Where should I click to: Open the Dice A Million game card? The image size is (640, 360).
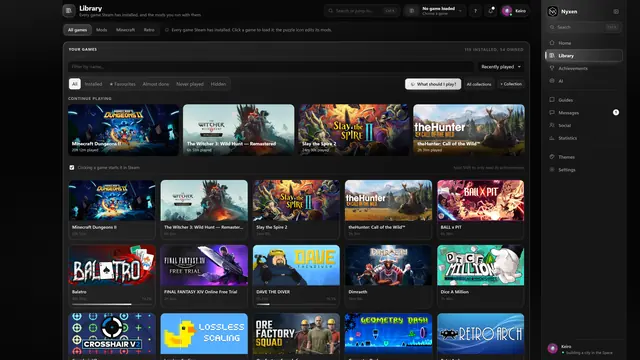coord(480,276)
